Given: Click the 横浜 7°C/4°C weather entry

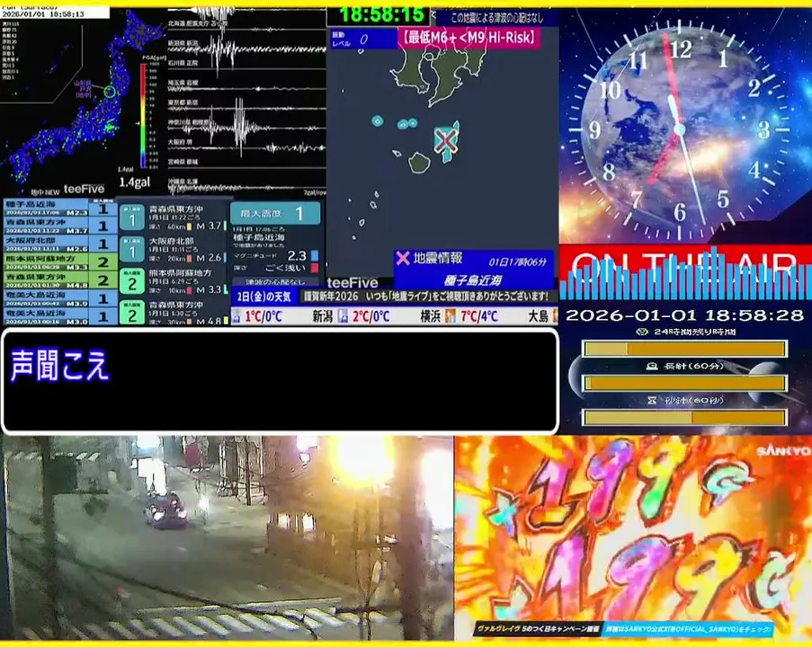Looking at the screenshot, I should point(459,315).
